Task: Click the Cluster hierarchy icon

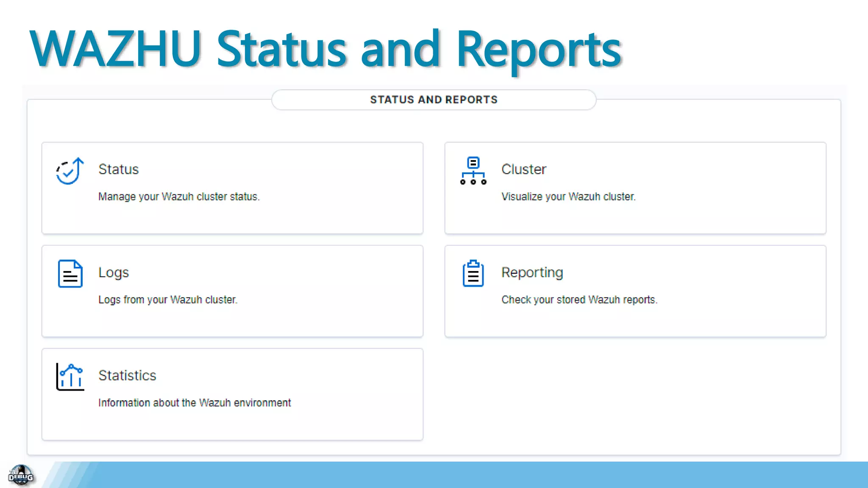Action: (x=473, y=171)
